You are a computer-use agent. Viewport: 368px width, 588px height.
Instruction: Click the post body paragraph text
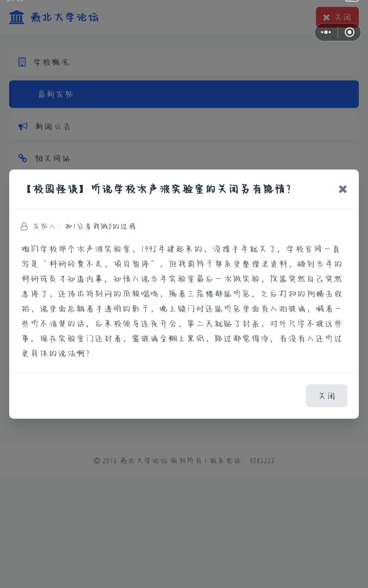[x=182, y=301]
